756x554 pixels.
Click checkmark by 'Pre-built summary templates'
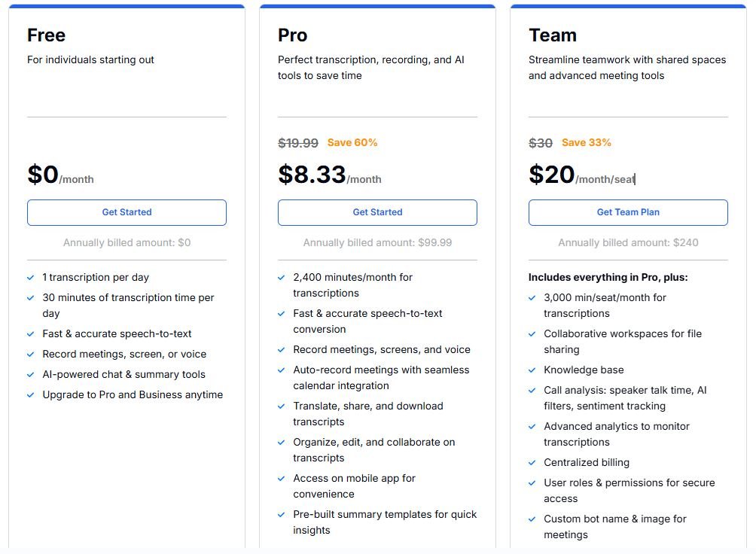click(282, 515)
